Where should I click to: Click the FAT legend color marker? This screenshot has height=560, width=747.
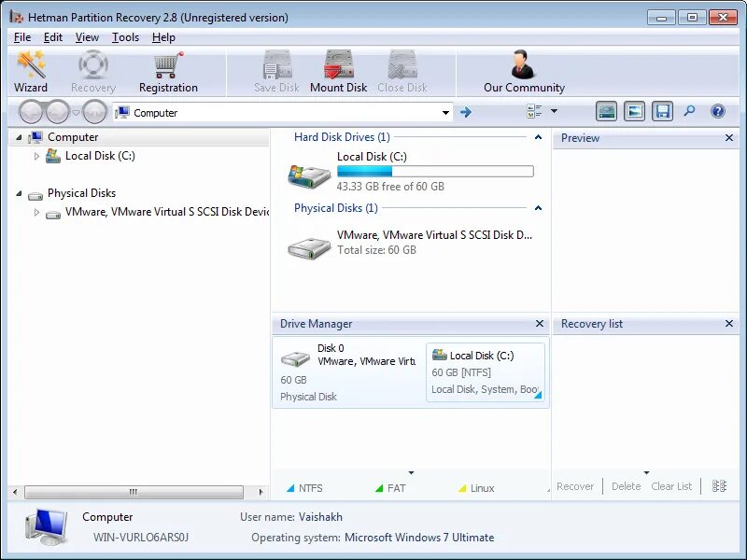tap(379, 488)
